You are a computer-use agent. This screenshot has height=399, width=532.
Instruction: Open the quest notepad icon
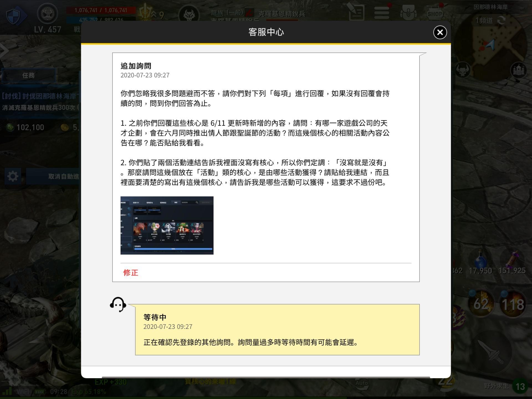pyautogui.click(x=356, y=12)
